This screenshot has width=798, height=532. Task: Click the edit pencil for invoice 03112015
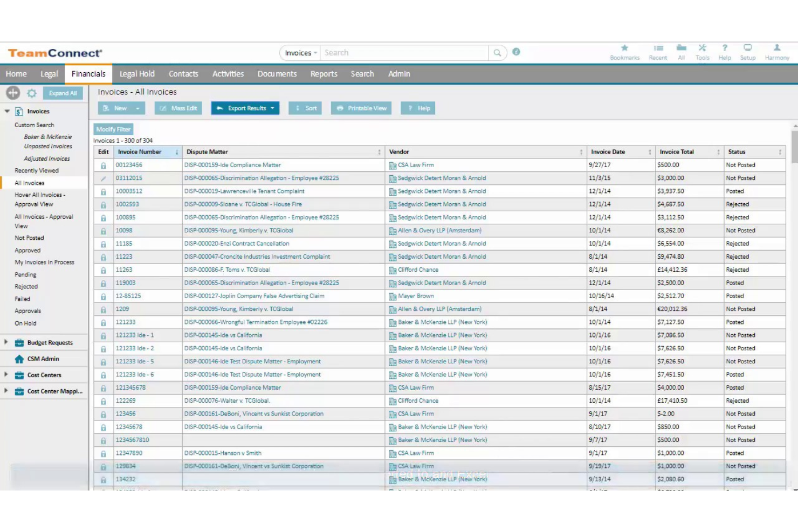tap(103, 178)
